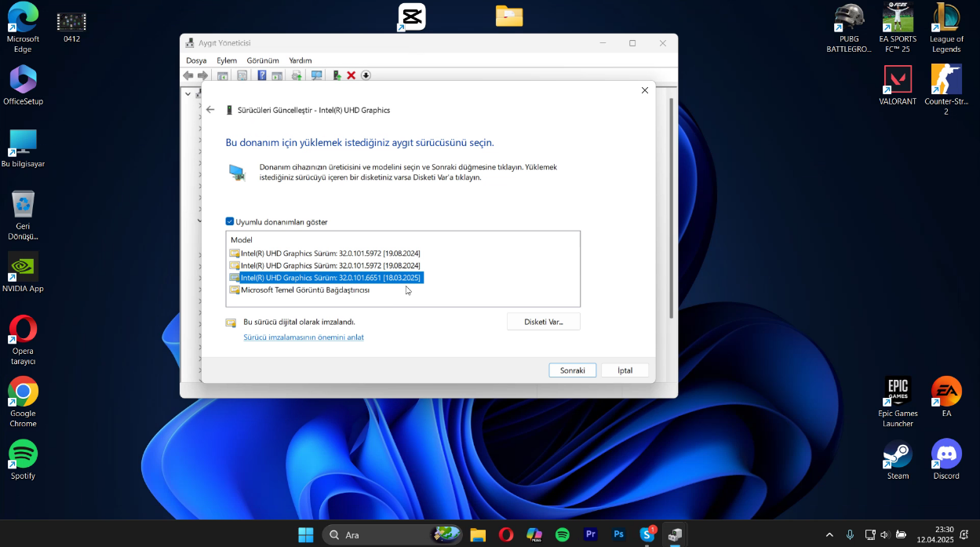Open Premiere Pro from the taskbar

point(591,534)
